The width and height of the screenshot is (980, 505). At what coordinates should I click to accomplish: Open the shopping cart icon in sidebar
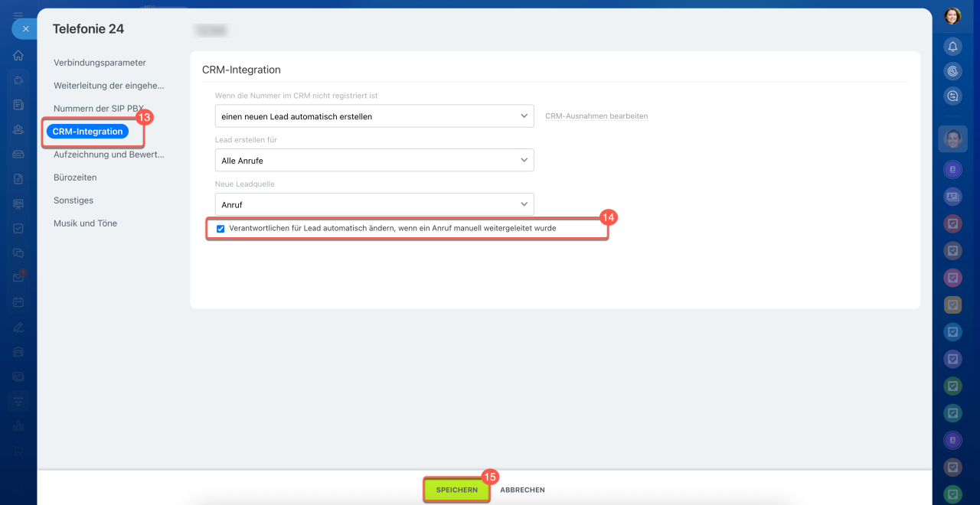point(18,450)
